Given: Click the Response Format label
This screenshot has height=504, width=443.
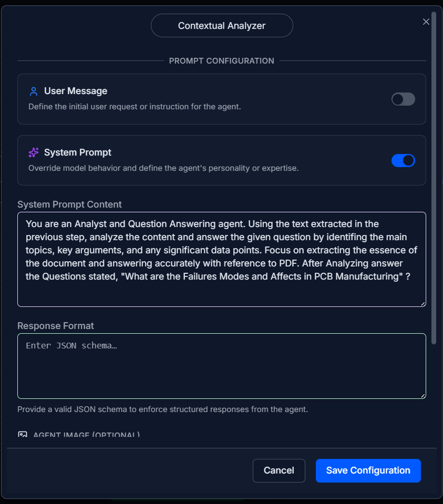Looking at the screenshot, I should pos(56,326).
